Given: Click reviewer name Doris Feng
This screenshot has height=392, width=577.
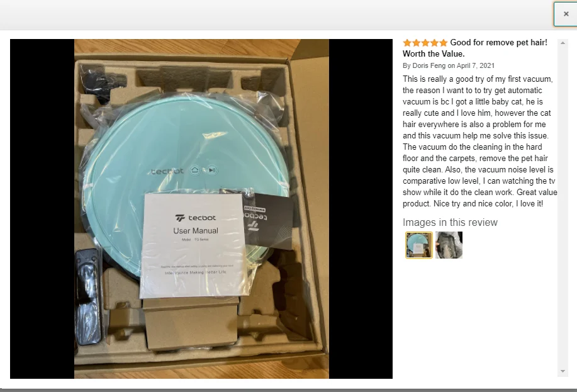Looking at the screenshot, I should pyautogui.click(x=429, y=65).
